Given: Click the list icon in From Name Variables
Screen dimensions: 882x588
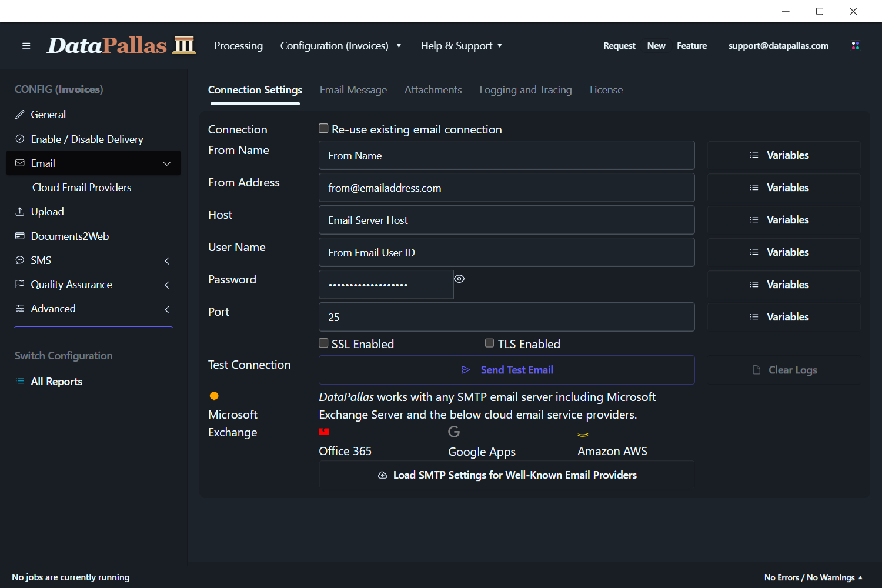Looking at the screenshot, I should tap(754, 155).
